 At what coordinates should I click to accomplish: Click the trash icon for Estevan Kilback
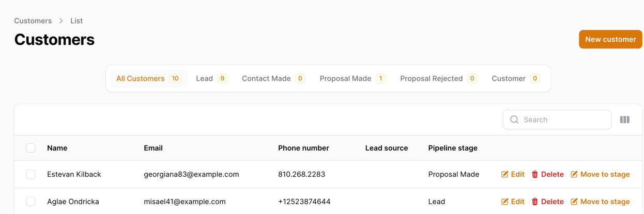coord(535,174)
